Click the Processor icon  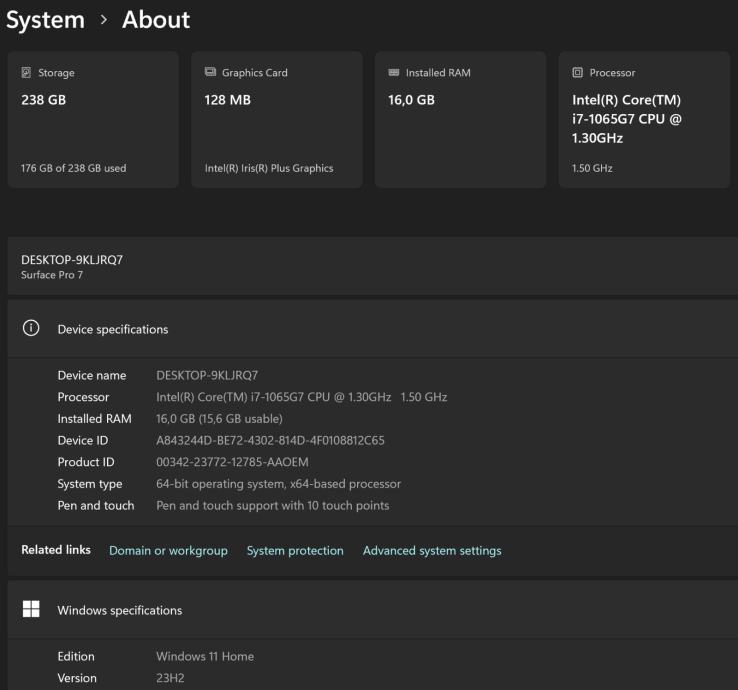coord(577,73)
